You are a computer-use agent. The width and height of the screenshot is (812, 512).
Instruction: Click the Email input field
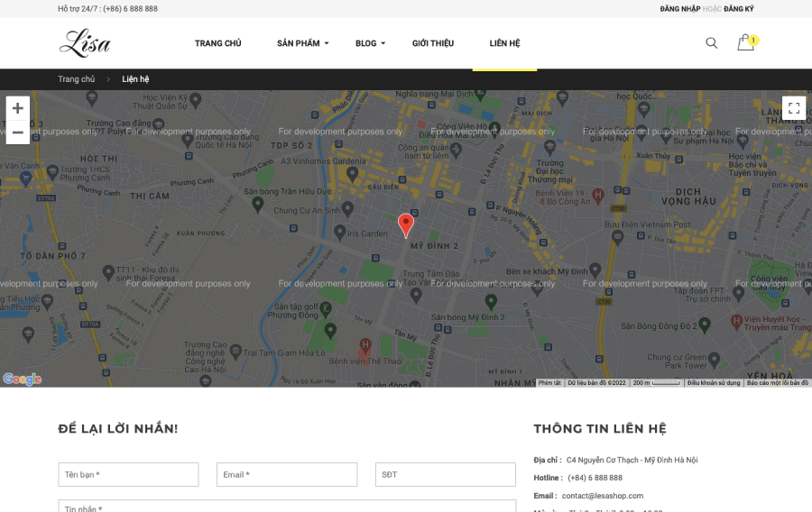[x=287, y=475]
